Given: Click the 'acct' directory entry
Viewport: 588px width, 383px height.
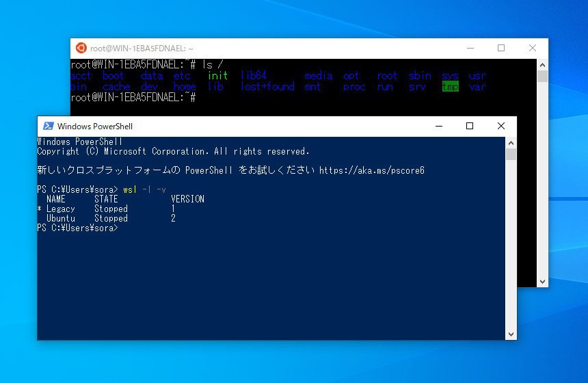Looking at the screenshot, I should tap(81, 75).
